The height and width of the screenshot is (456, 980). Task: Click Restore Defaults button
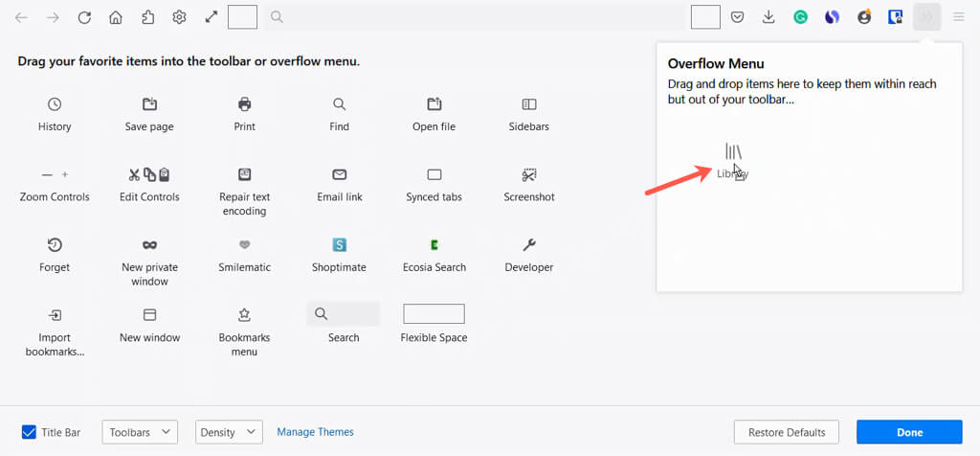tap(786, 432)
